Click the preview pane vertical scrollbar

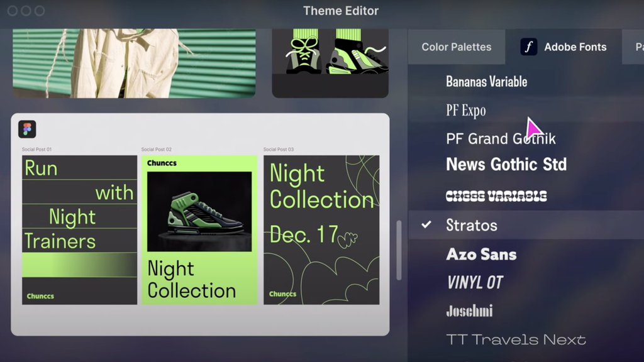tap(399, 250)
